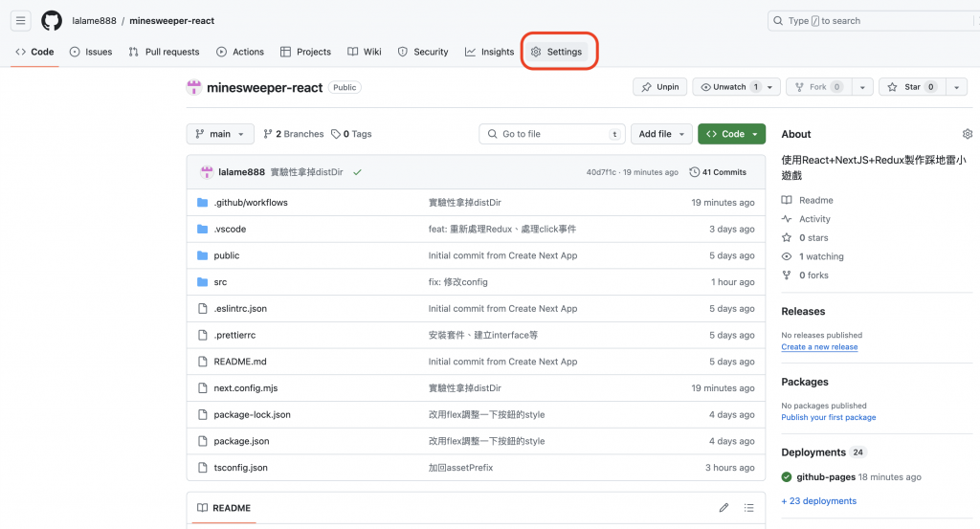Click the public folder icon
Viewport: 980px width, 529px height.
pos(203,255)
